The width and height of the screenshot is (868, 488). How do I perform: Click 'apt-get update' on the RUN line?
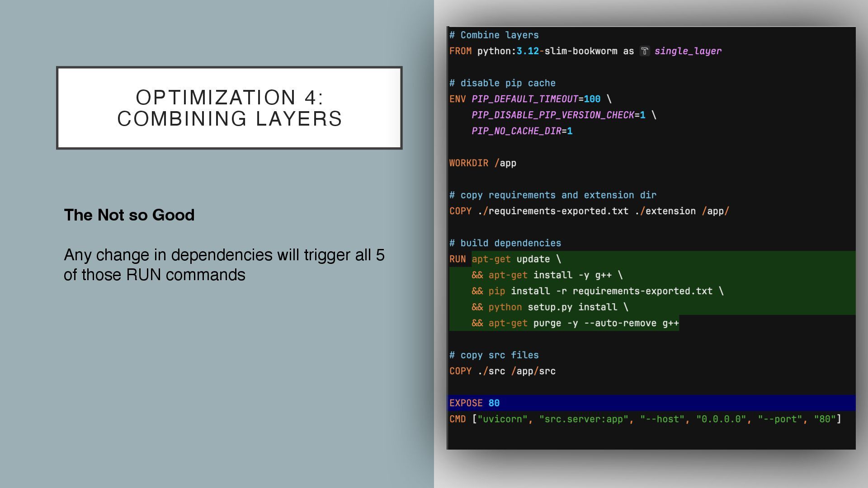pyautogui.click(x=511, y=259)
